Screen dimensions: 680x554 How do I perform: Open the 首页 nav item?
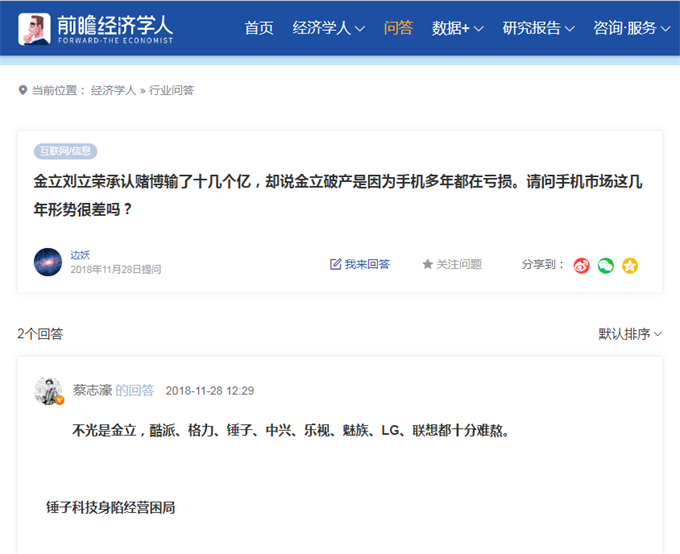pos(259,28)
